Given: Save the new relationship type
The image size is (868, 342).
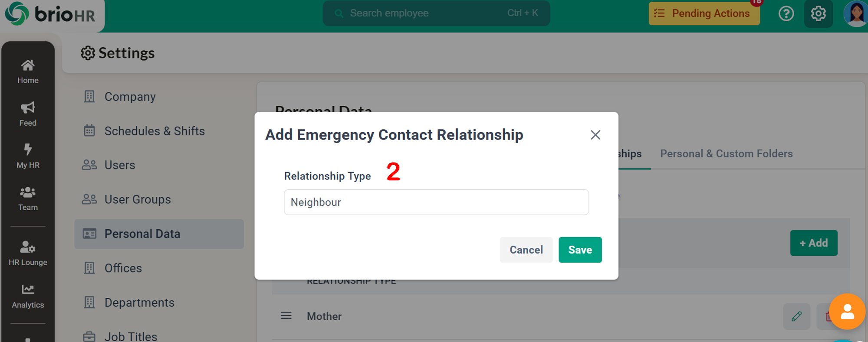Looking at the screenshot, I should click(x=580, y=250).
